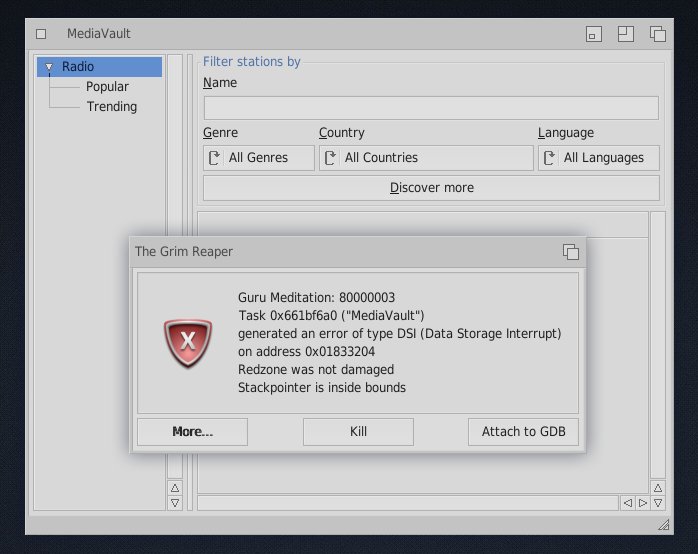Click the 'on address 0x01833204' text
The image size is (698, 554).
[306, 352]
